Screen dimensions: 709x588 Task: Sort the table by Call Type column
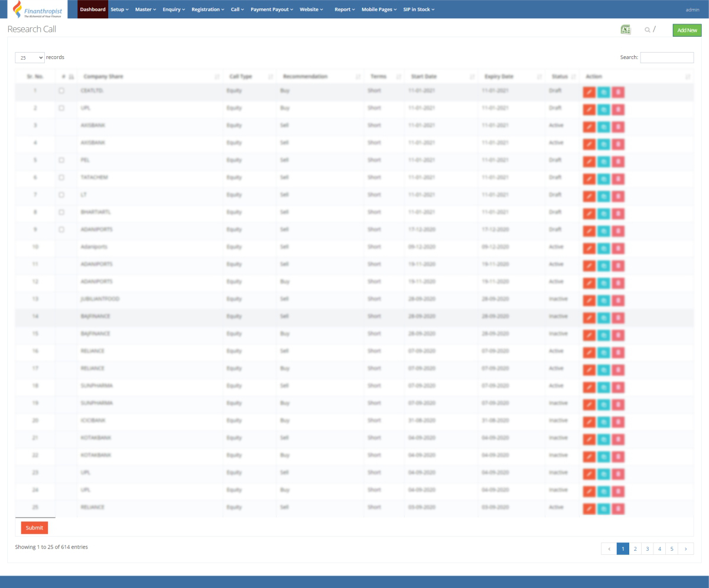(x=249, y=76)
